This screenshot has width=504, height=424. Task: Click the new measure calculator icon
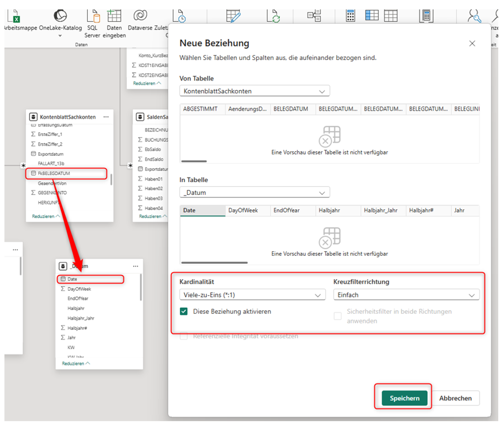click(x=350, y=16)
